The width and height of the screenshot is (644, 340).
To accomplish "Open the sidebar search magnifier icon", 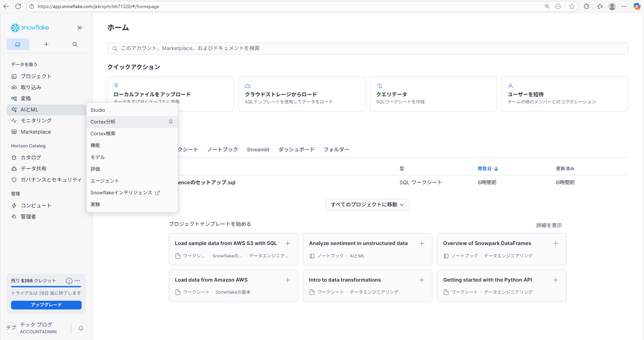I will tap(75, 44).
